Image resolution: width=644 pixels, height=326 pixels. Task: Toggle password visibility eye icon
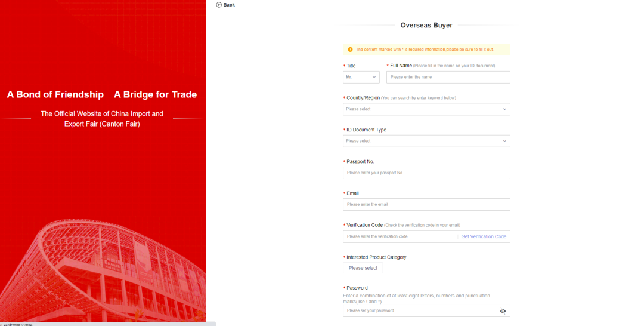click(x=503, y=311)
